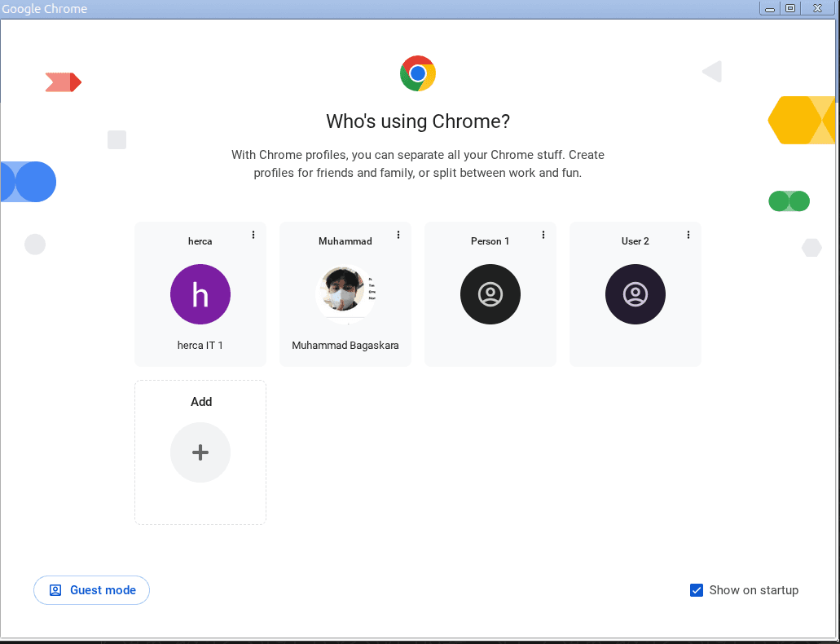Click the herca profile name heading
The width and height of the screenshot is (840, 644).
tap(200, 241)
